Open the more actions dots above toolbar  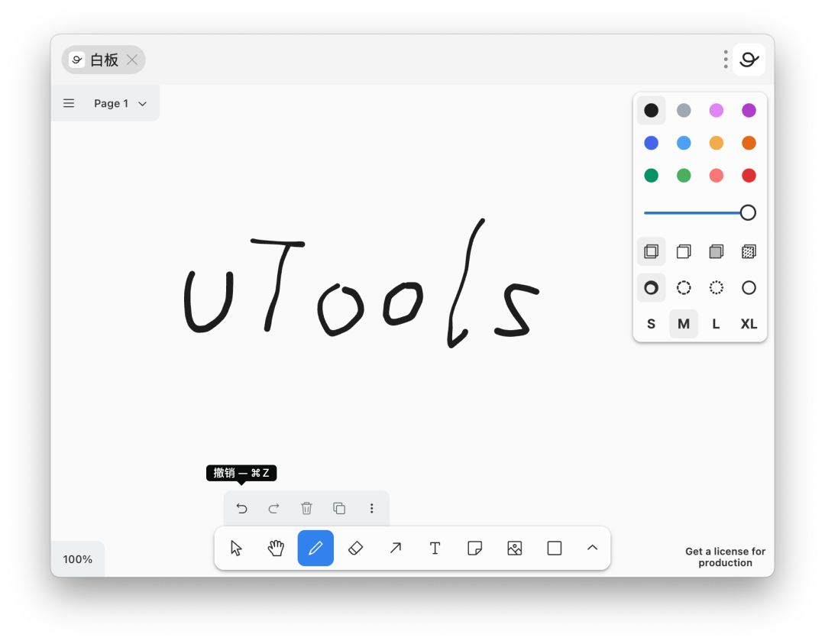click(x=372, y=508)
